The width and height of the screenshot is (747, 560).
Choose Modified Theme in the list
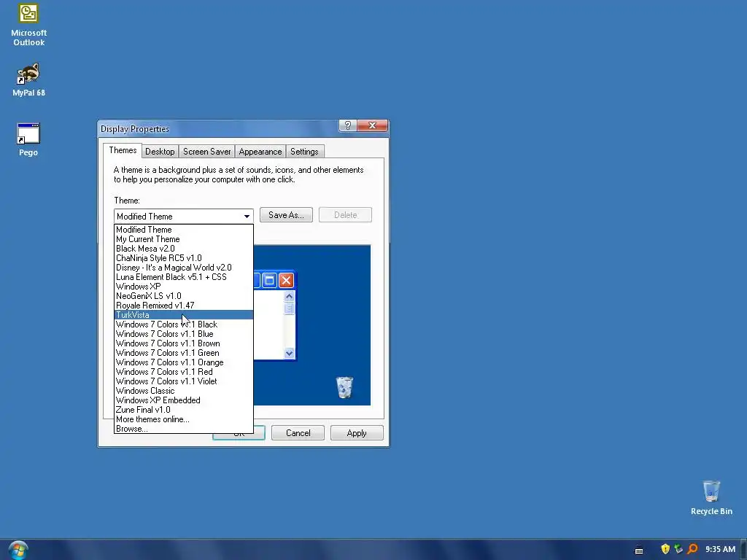tap(183, 230)
